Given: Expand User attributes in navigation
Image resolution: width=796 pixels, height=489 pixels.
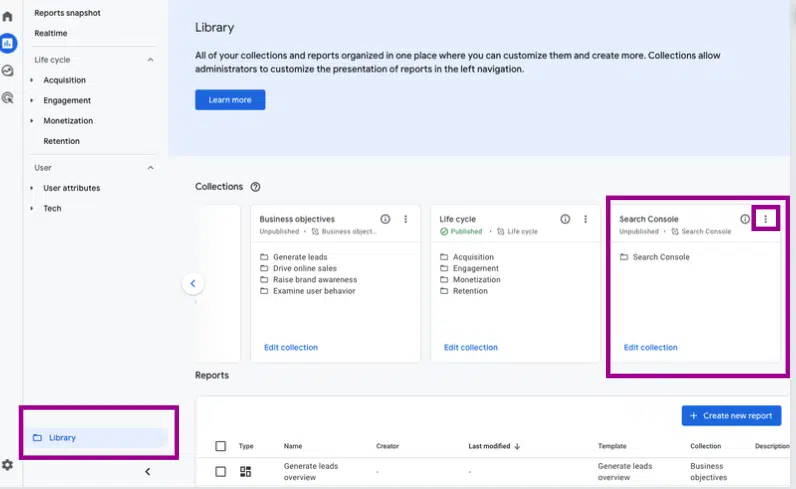Looking at the screenshot, I should (31, 188).
